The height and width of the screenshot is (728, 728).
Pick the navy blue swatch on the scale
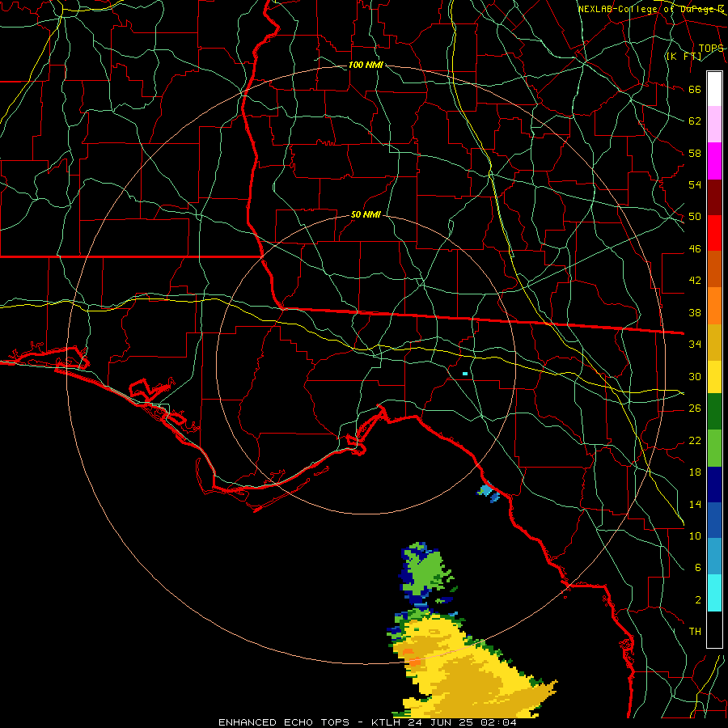pyautogui.click(x=714, y=485)
